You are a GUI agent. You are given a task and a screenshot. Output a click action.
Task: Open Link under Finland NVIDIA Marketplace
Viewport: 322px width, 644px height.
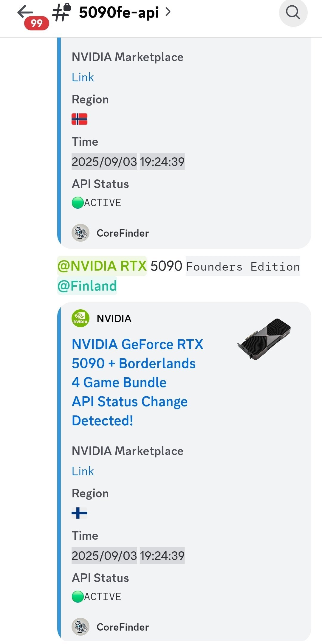[83, 471]
